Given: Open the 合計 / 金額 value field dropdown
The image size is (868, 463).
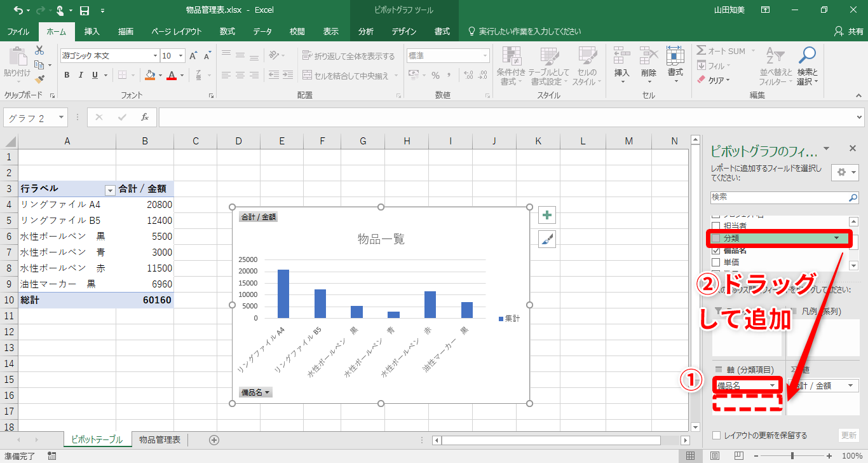Looking at the screenshot, I should coord(850,385).
